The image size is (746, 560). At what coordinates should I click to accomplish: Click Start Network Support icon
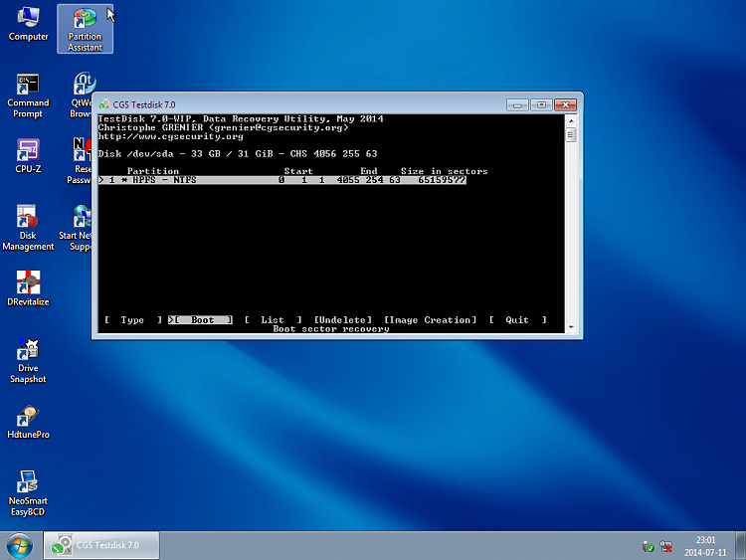[77, 228]
